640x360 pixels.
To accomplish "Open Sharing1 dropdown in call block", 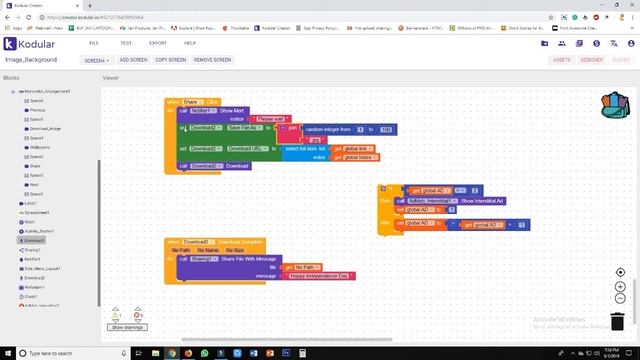I will pyautogui.click(x=204, y=259).
